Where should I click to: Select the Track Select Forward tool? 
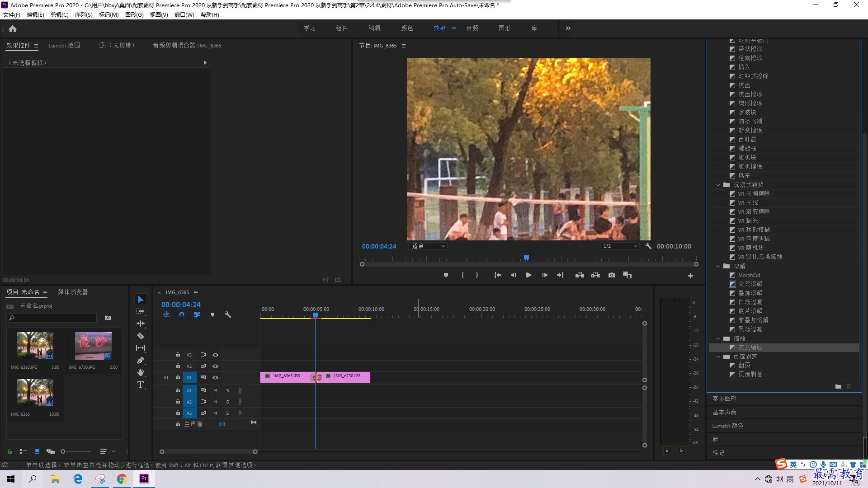coord(141,311)
